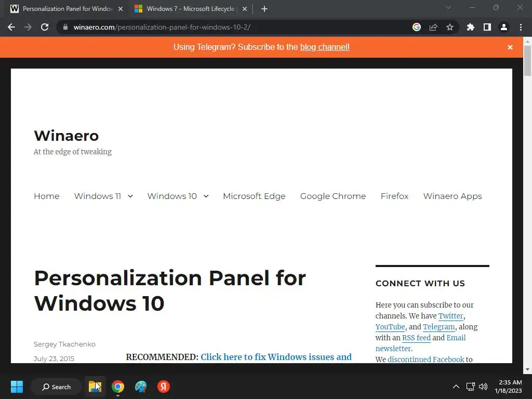Open the YouTube link
This screenshot has height=399, width=532.
pos(390,327)
